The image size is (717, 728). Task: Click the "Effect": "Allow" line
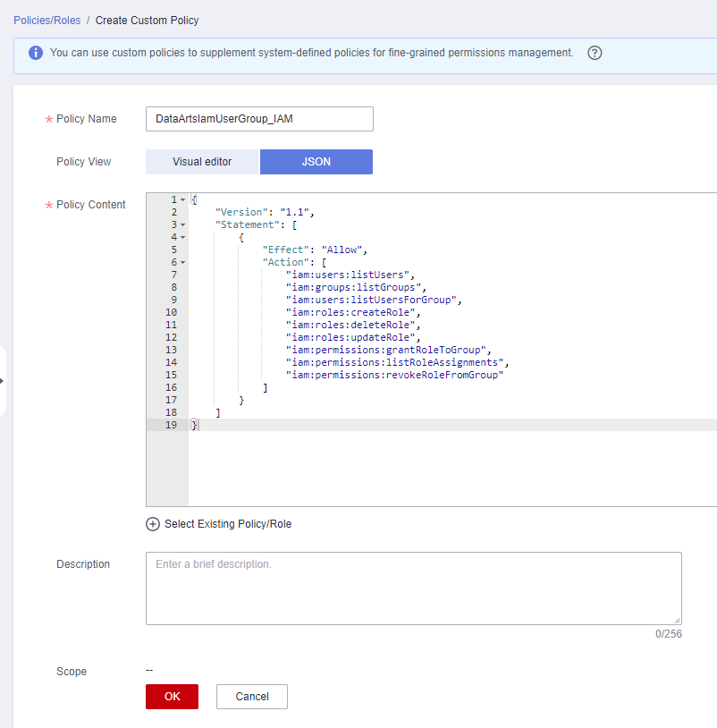coord(315,250)
